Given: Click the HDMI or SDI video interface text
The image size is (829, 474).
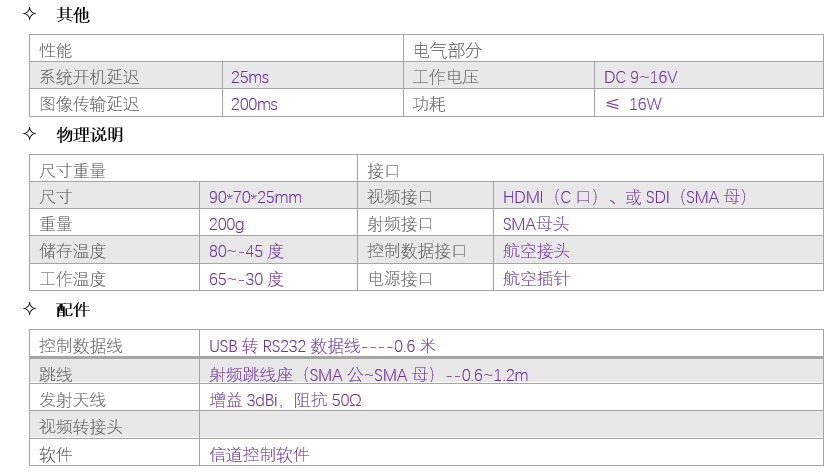Looking at the screenshot, I should (625, 197).
